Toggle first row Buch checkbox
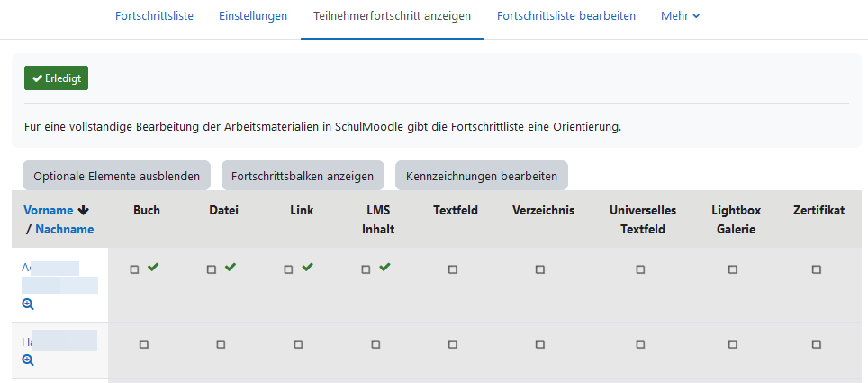The width and height of the screenshot is (868, 383). pos(135,269)
